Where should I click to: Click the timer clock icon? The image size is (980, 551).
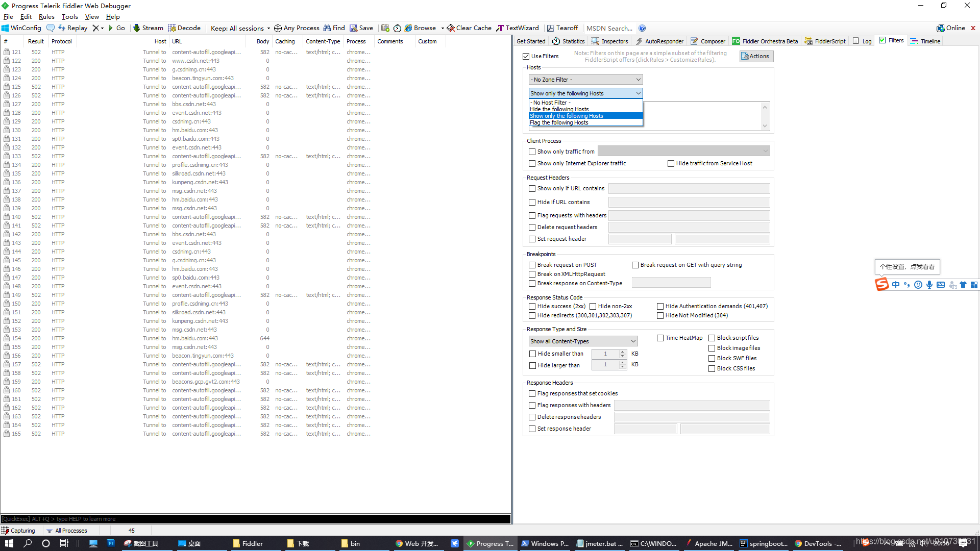[x=397, y=28]
